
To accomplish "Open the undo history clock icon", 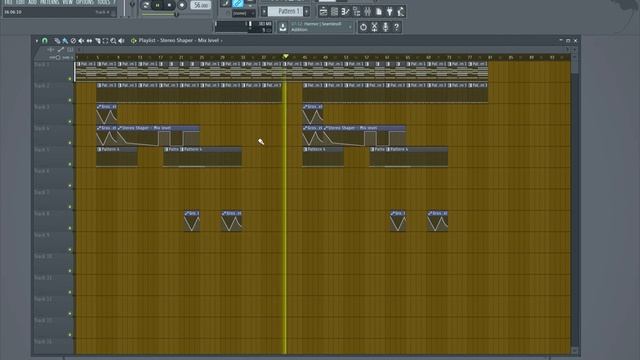I will [x=363, y=27].
